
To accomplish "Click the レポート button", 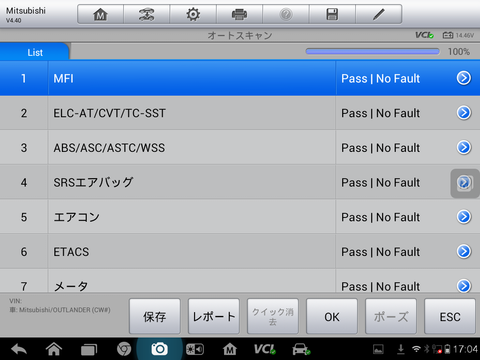I will pyautogui.click(x=214, y=316).
